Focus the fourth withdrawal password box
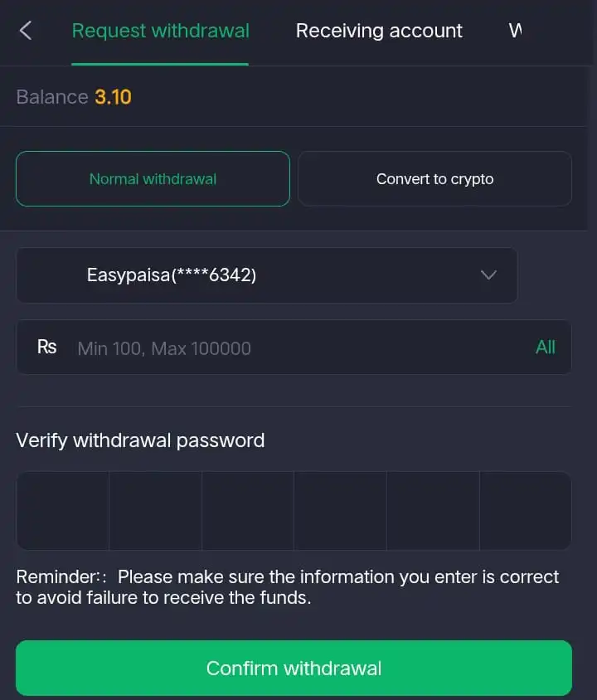 [340, 511]
